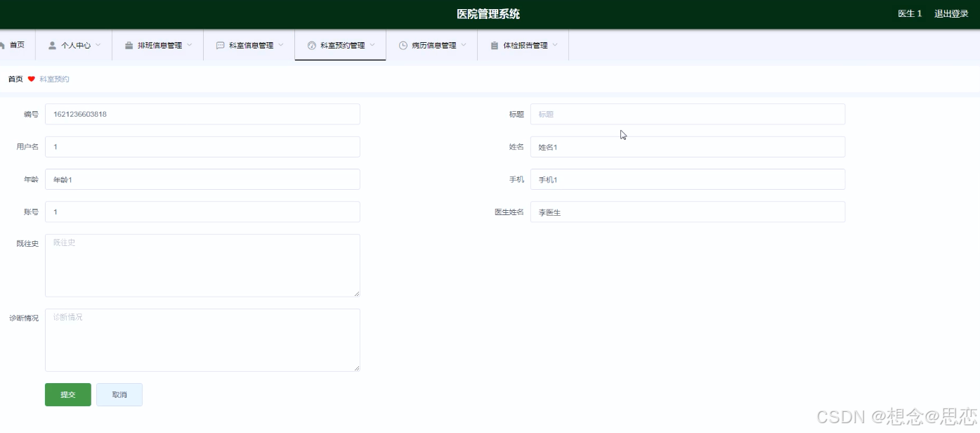Focus the 账号 input field

pyautogui.click(x=202, y=212)
